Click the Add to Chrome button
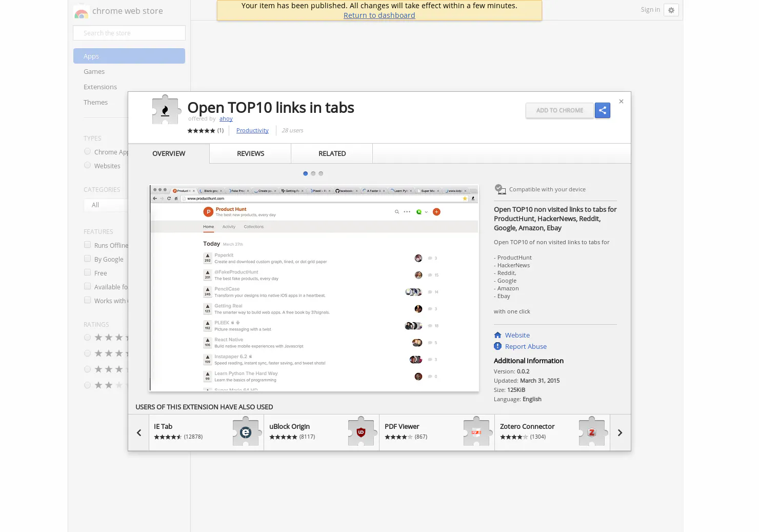 [x=560, y=110]
